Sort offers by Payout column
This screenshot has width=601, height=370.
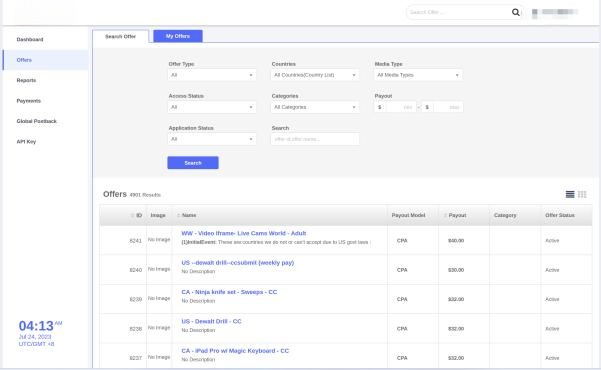coord(455,215)
